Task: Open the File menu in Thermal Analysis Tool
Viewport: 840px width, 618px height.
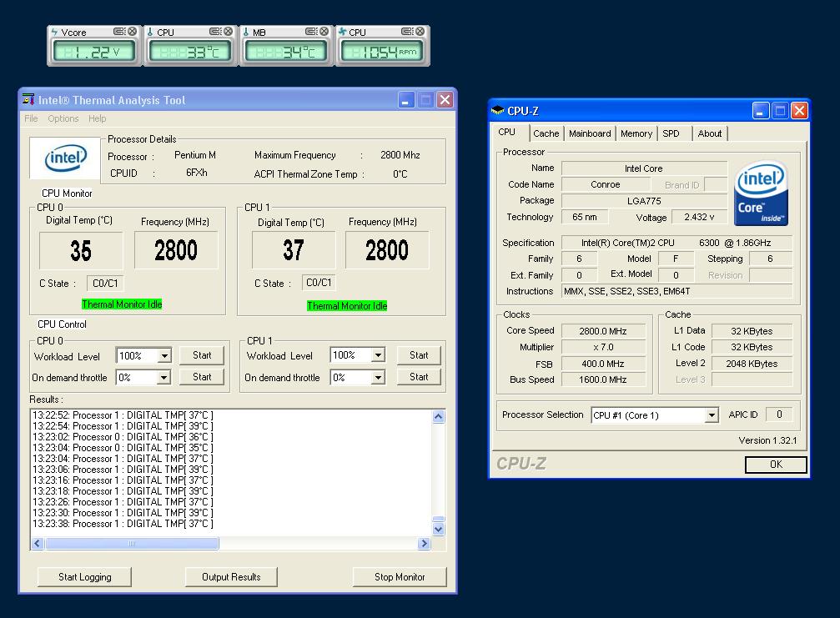Action: pos(31,118)
